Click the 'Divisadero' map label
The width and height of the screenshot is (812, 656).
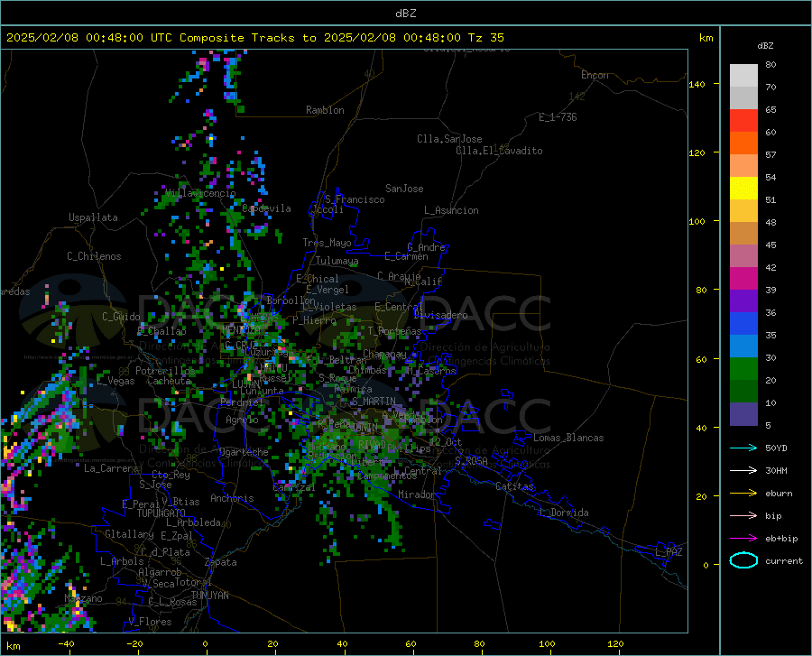point(440,315)
